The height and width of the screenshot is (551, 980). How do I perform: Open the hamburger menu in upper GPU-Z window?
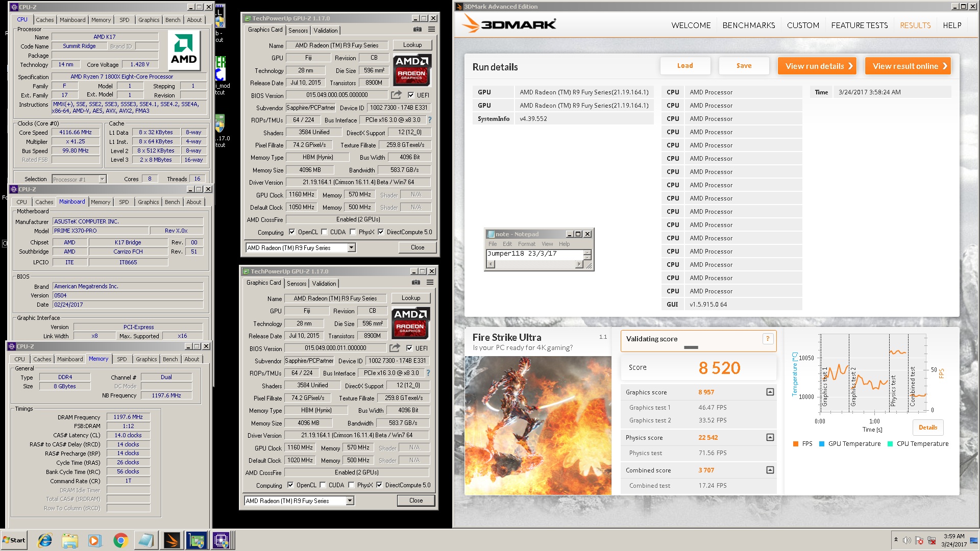(x=432, y=30)
